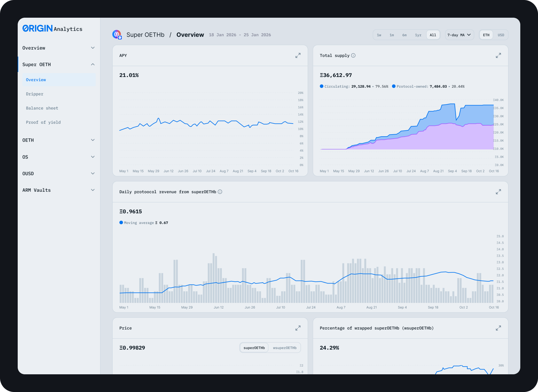Switch currency display to ETH

486,35
